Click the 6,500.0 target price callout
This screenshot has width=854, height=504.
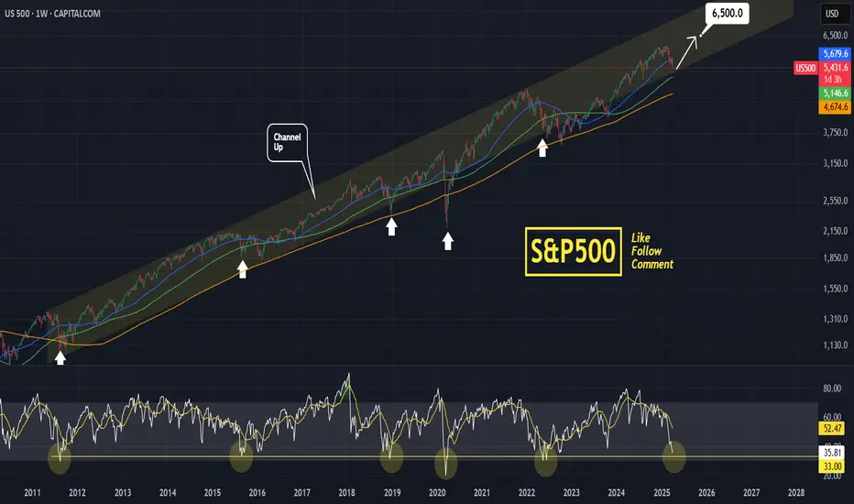728,13
